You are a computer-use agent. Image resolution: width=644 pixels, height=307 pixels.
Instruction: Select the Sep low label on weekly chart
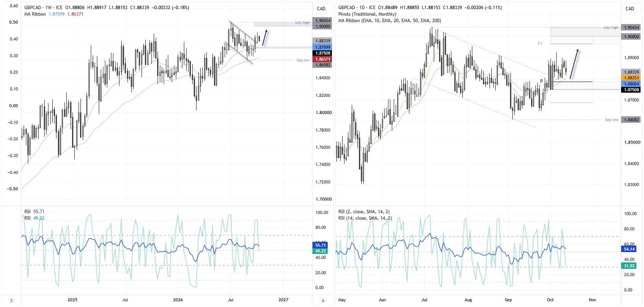click(x=303, y=60)
